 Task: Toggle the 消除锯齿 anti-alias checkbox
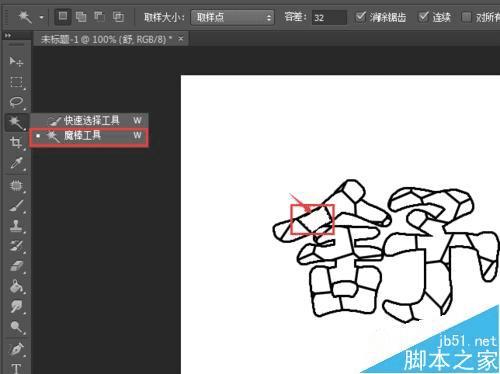click(360, 17)
